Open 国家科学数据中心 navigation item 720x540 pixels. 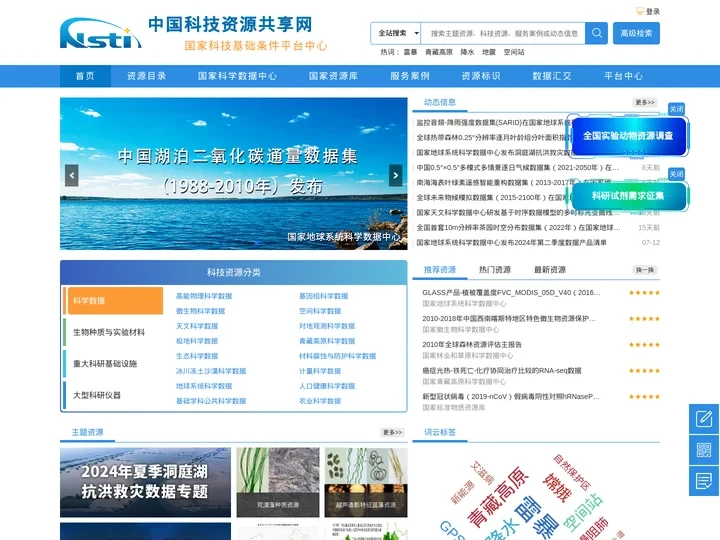pos(237,76)
